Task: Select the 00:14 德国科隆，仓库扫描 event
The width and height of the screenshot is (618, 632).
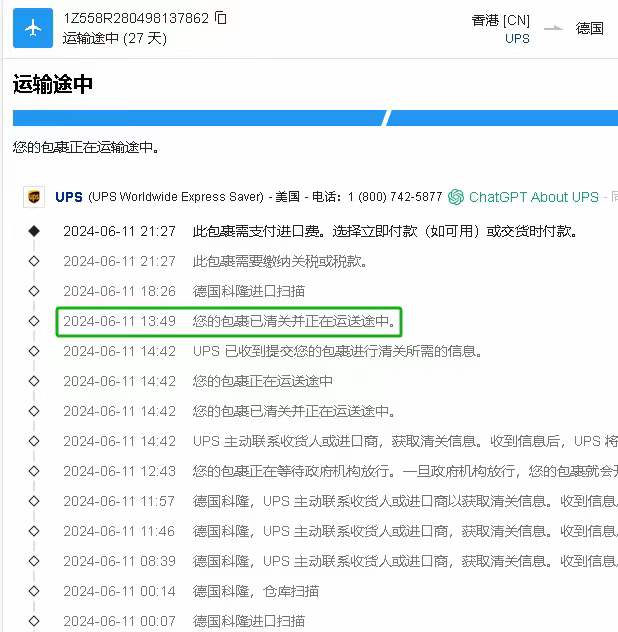Action: pos(254,591)
